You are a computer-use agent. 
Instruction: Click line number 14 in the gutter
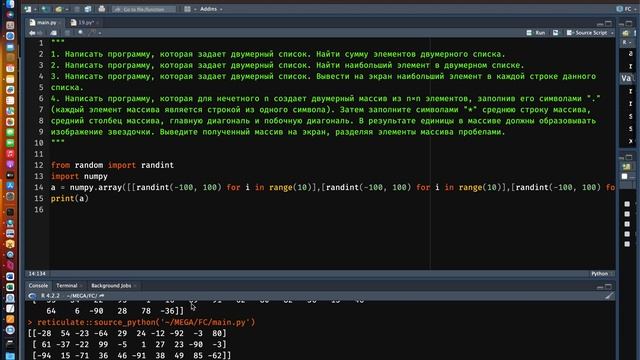39,187
